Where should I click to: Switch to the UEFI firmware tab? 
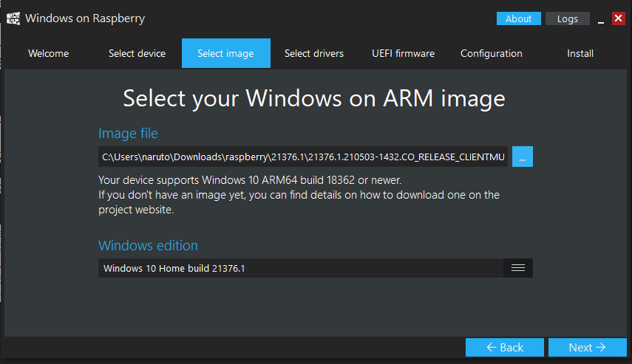coord(403,53)
